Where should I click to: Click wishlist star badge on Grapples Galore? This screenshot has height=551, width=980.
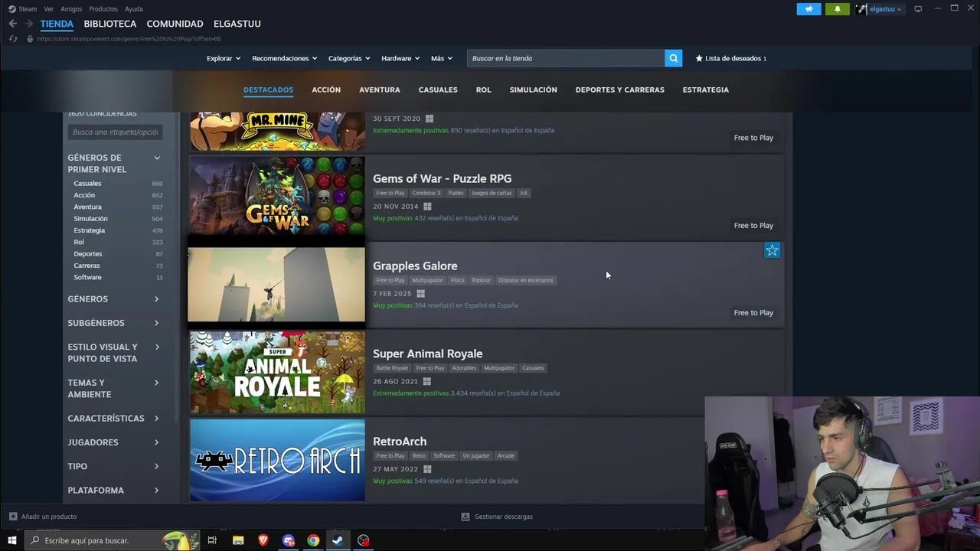[x=772, y=250]
